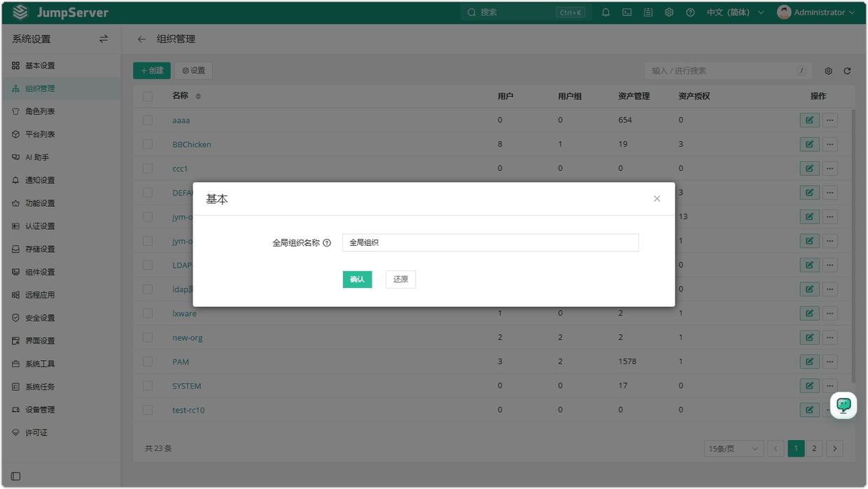
Task: Click the table vertical scrollbar
Action: coord(853,245)
